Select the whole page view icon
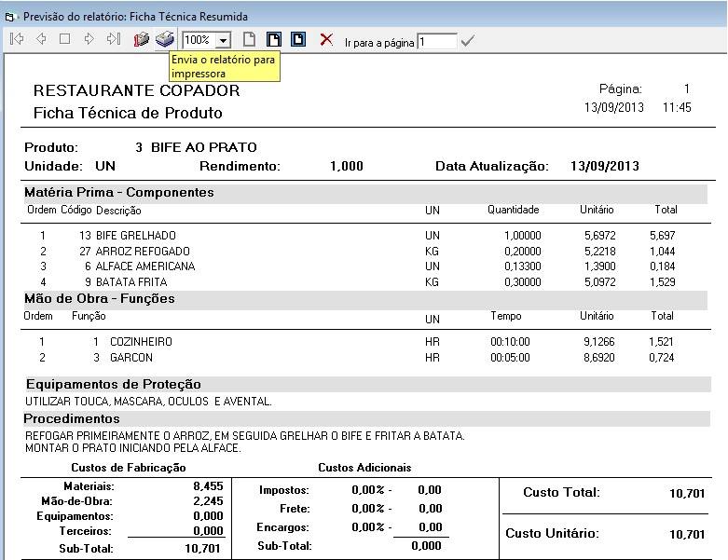 (298, 39)
